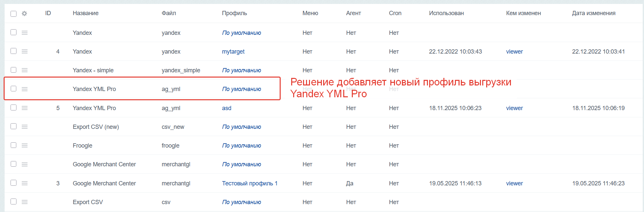The height and width of the screenshot is (212, 644).
Task: Tick the checkbox for Export CSV row
Action: point(14,201)
